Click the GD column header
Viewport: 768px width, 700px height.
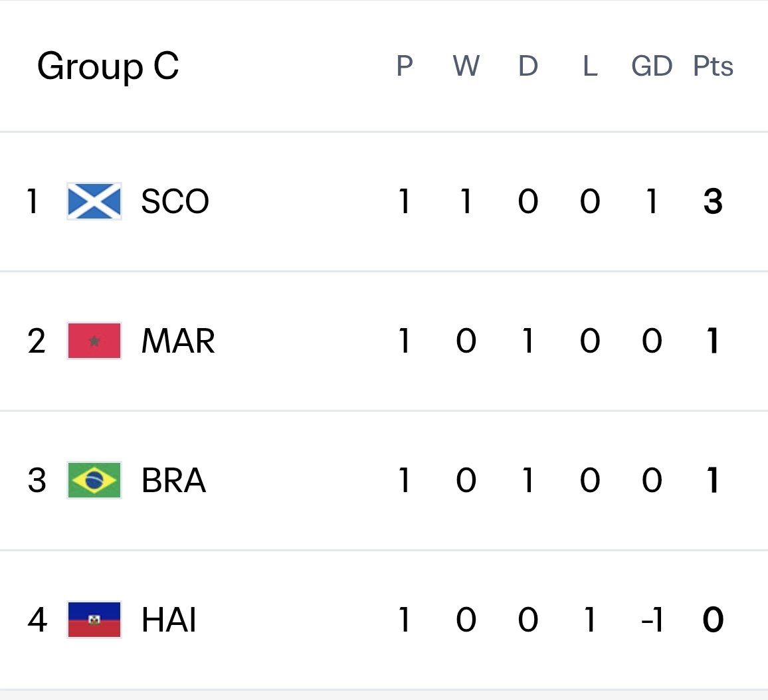pos(652,66)
